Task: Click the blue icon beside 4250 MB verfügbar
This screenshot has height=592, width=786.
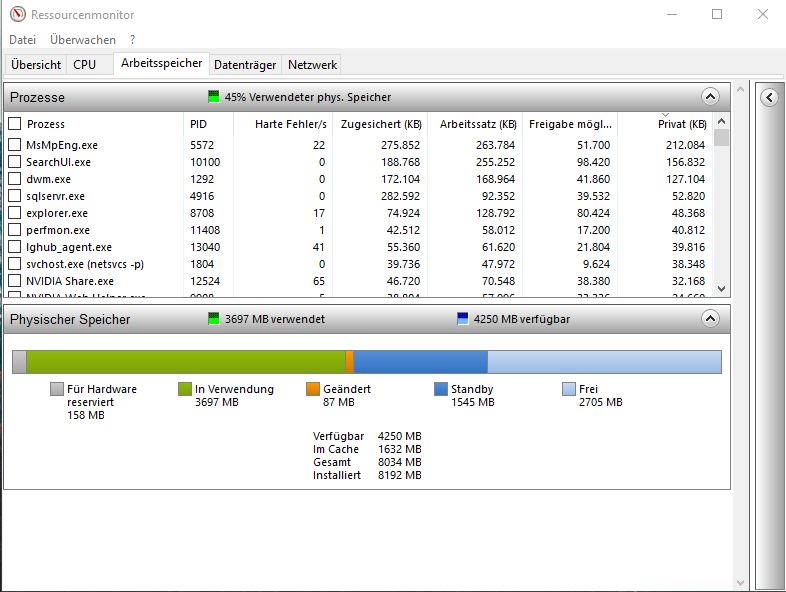Action: 463,318
